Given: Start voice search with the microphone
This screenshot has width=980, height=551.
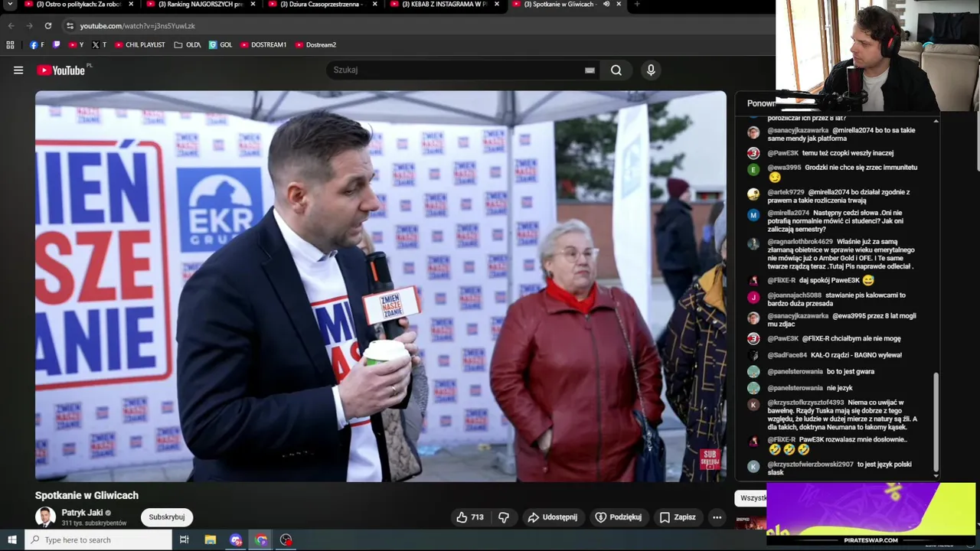Looking at the screenshot, I should [651, 70].
